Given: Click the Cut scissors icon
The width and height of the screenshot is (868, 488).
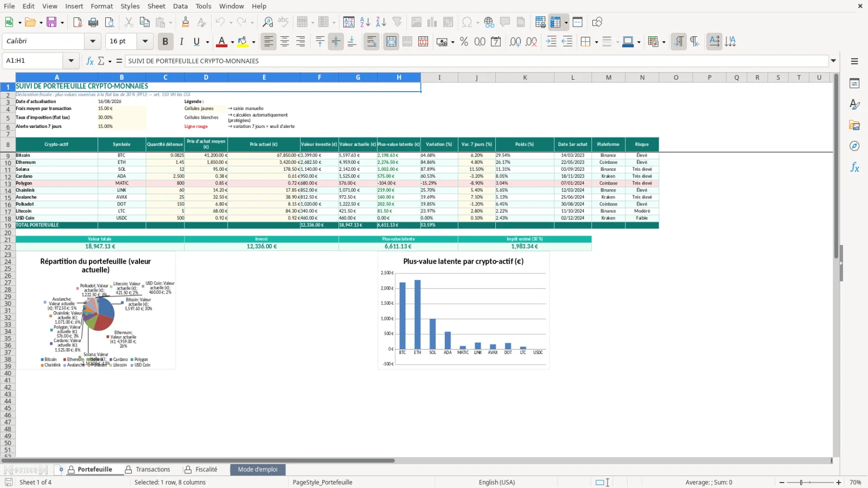Looking at the screenshot, I should tap(129, 22).
